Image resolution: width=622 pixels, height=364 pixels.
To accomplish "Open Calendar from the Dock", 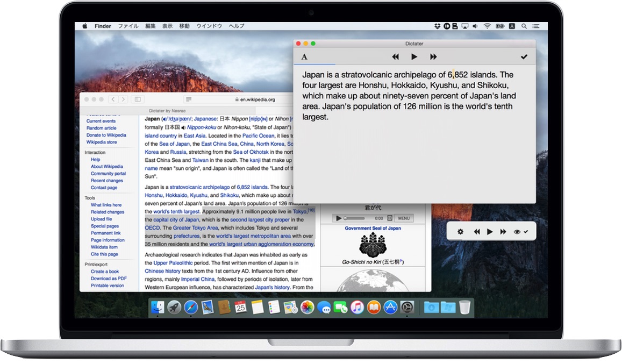I will (x=240, y=307).
